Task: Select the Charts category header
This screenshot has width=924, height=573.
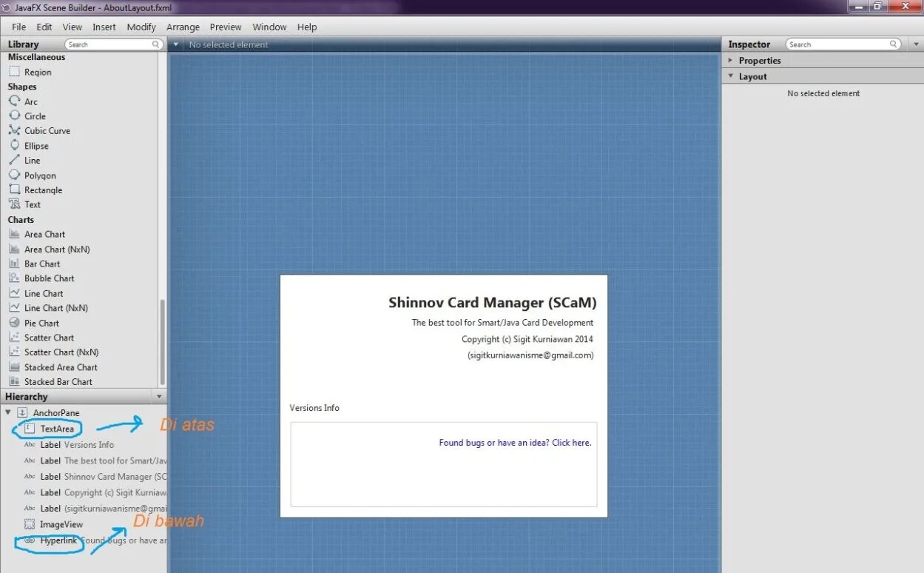Action: [21, 220]
